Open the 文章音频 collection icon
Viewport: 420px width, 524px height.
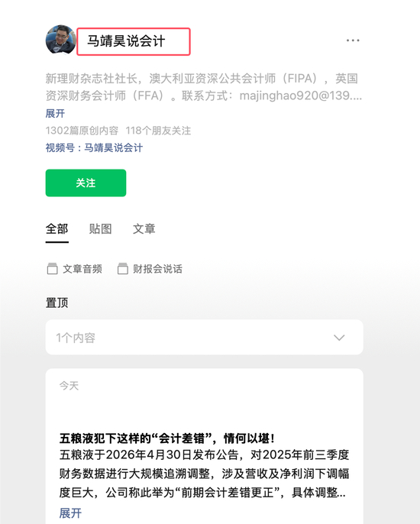pyautogui.click(x=52, y=269)
